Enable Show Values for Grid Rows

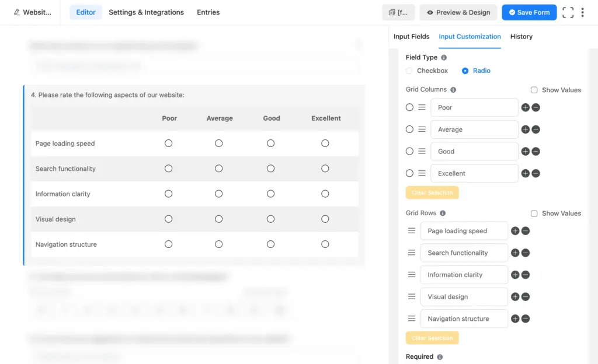534,213
